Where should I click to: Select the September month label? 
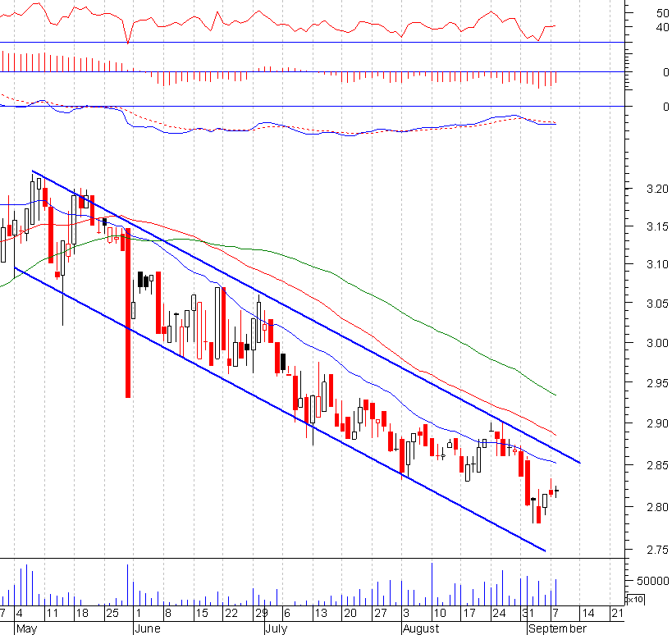click(x=557, y=628)
